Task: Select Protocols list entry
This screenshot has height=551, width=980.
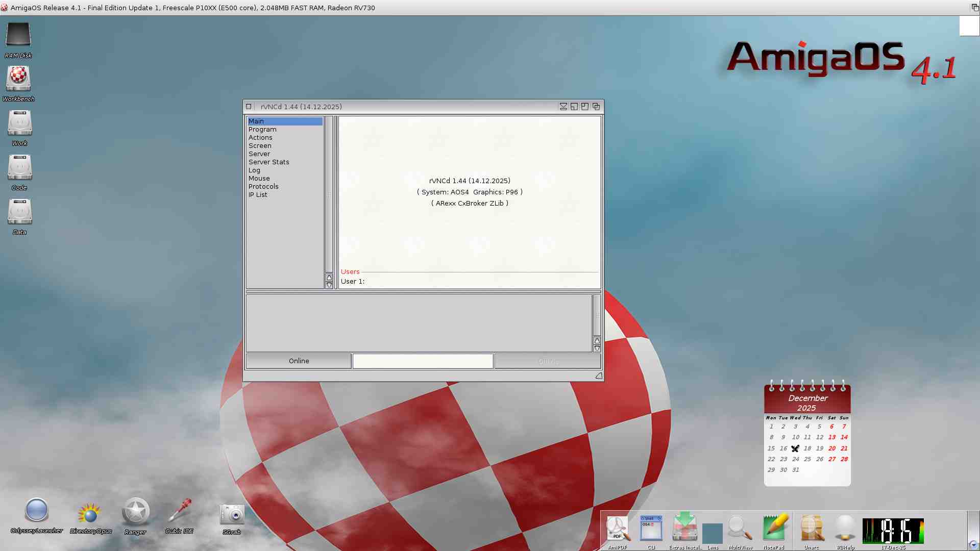Action: 263,187
